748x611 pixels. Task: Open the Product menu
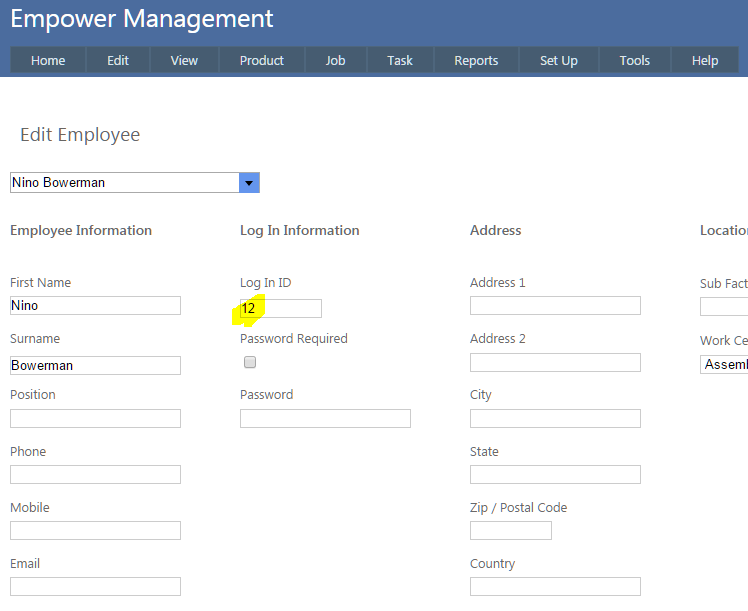pos(262,60)
